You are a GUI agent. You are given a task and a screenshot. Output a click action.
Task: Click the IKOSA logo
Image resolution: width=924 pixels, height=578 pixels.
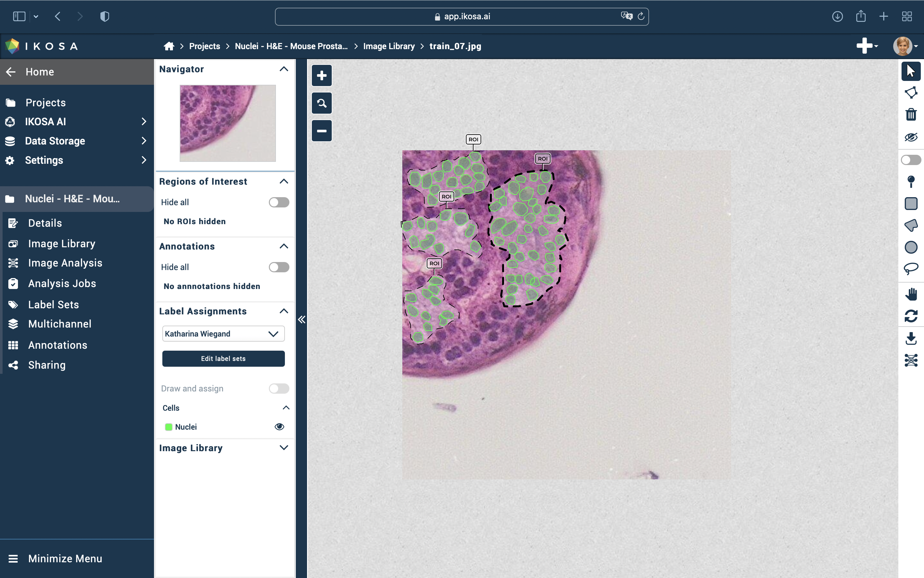click(x=41, y=46)
